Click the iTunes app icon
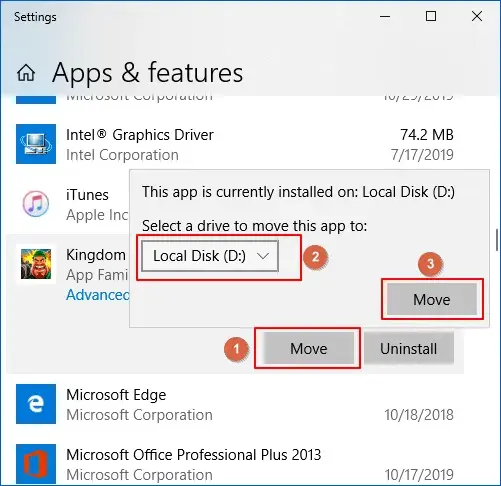This screenshot has height=486, width=501. (36, 204)
